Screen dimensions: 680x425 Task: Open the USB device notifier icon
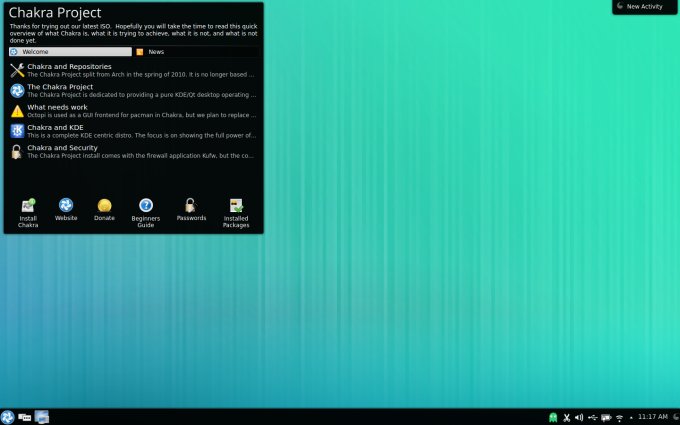tap(592, 418)
